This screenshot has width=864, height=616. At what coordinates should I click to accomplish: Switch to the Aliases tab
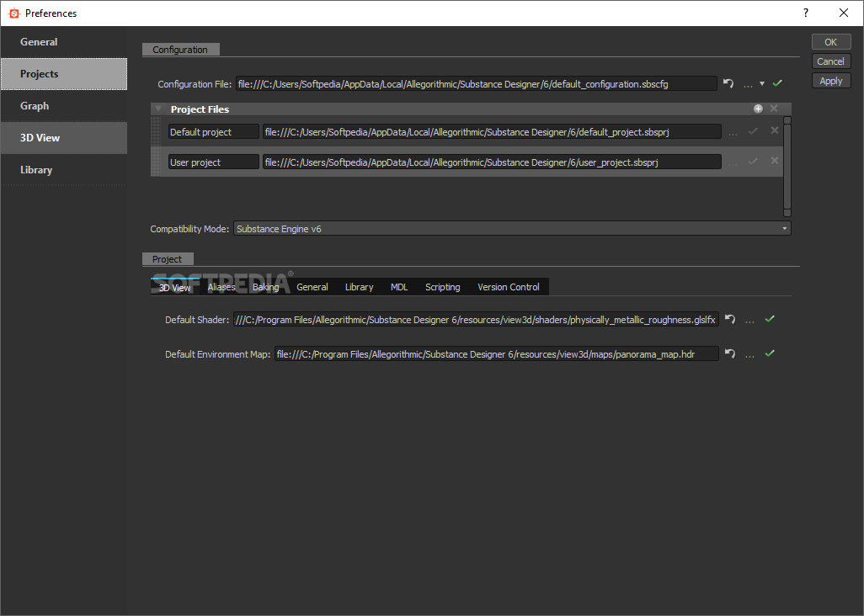click(221, 287)
